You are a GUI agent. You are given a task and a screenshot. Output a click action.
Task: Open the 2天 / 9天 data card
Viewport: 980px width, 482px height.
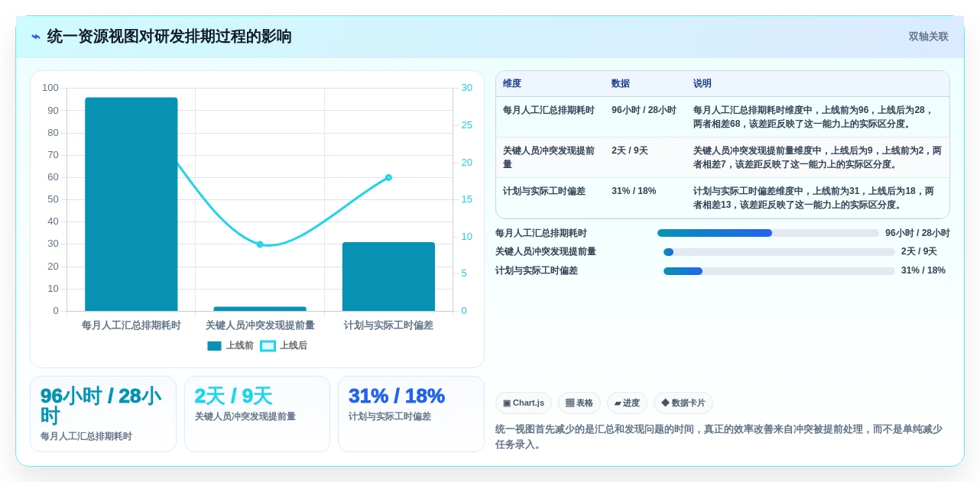(257, 414)
